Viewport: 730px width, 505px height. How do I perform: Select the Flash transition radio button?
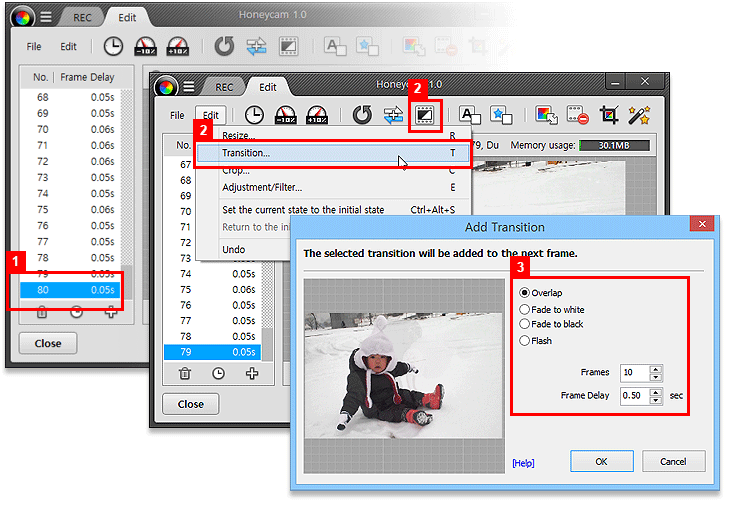point(524,341)
